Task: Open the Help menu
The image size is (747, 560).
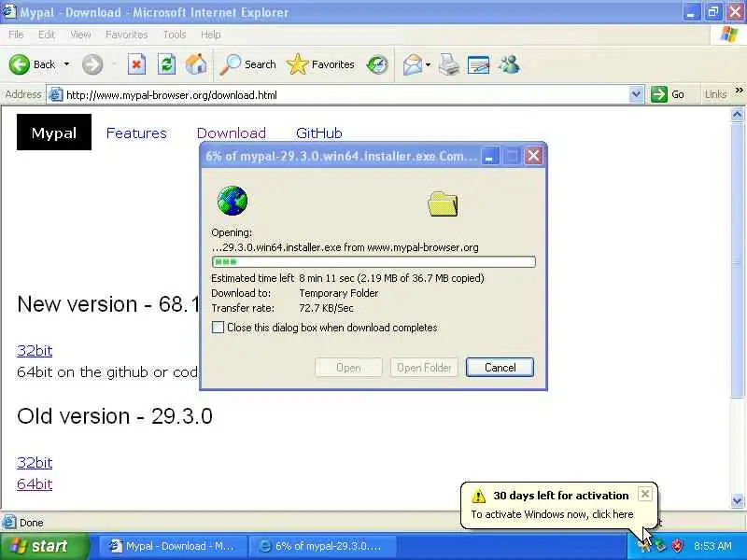Action: click(x=211, y=35)
